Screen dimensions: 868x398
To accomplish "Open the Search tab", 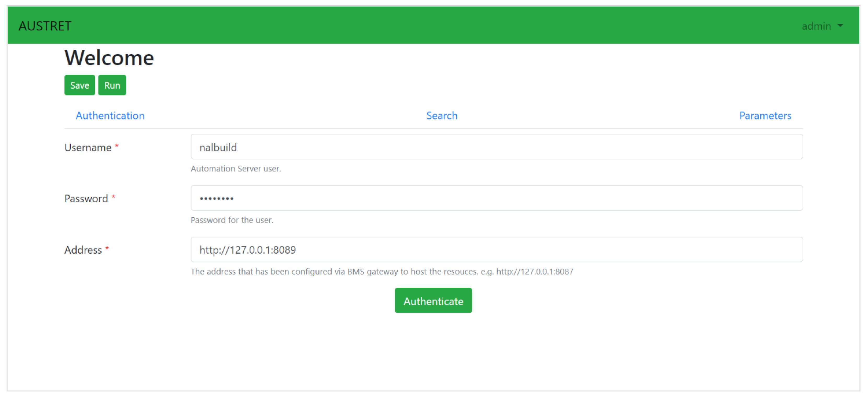I will click(x=441, y=116).
